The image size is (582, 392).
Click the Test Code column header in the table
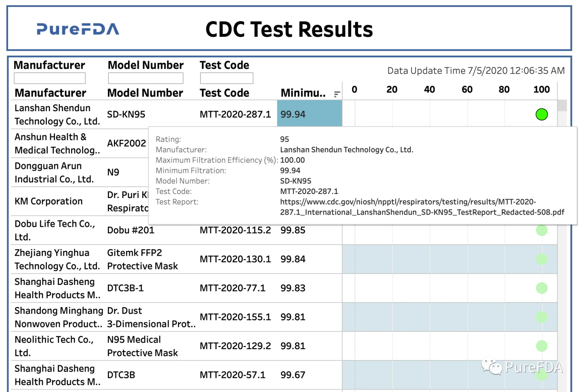pos(224,93)
